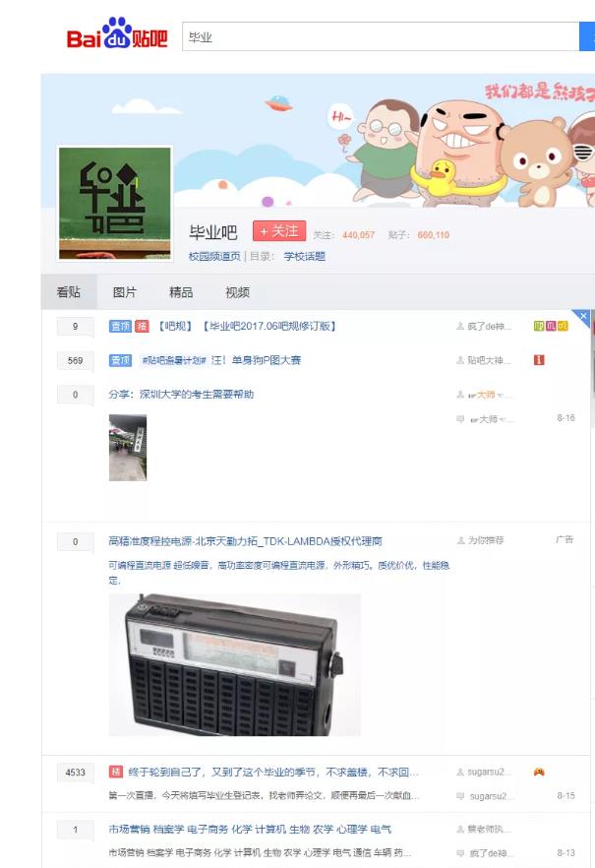Image resolution: width=595 pixels, height=868 pixels.
Task: Open the radio advertisement image
Action: pyautogui.click(x=235, y=665)
